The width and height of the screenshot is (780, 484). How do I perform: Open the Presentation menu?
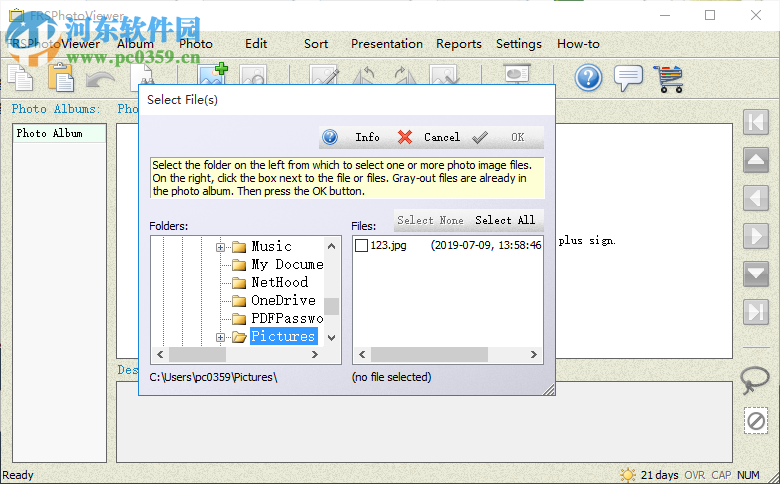click(387, 44)
